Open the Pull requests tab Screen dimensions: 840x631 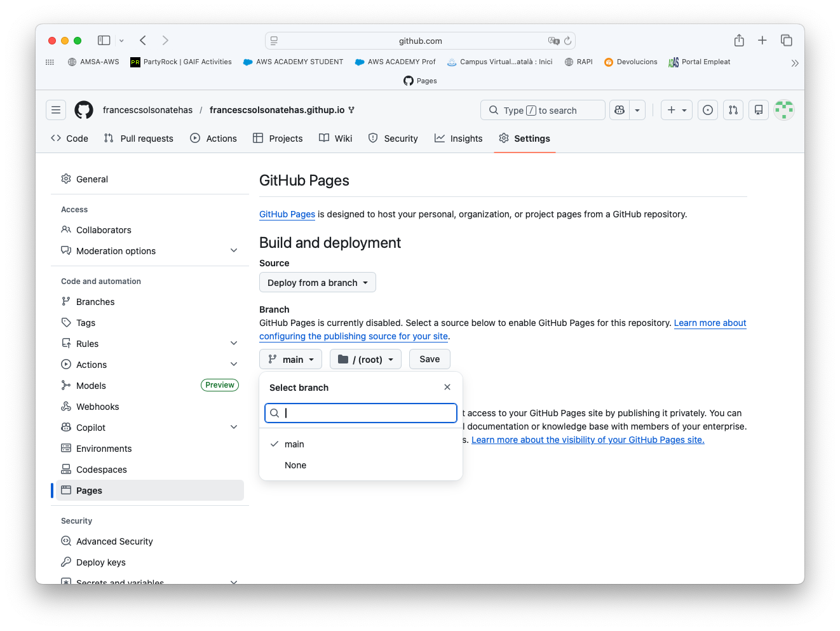(139, 139)
